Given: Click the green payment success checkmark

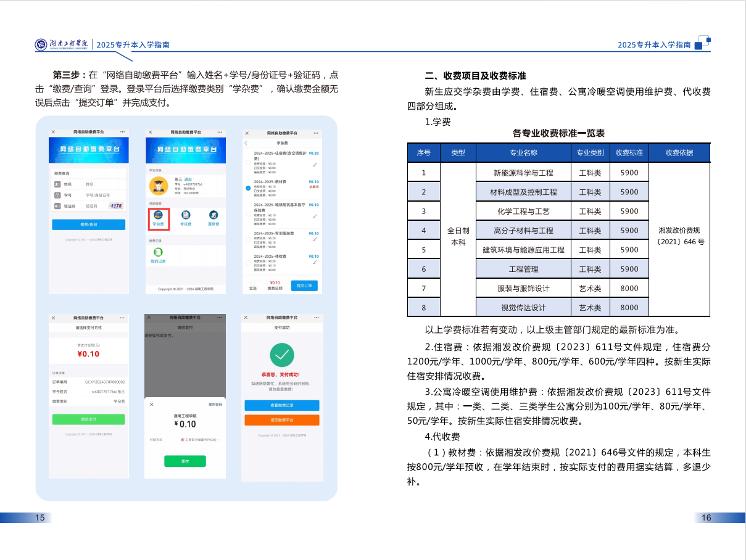Looking at the screenshot, I should (x=282, y=355).
